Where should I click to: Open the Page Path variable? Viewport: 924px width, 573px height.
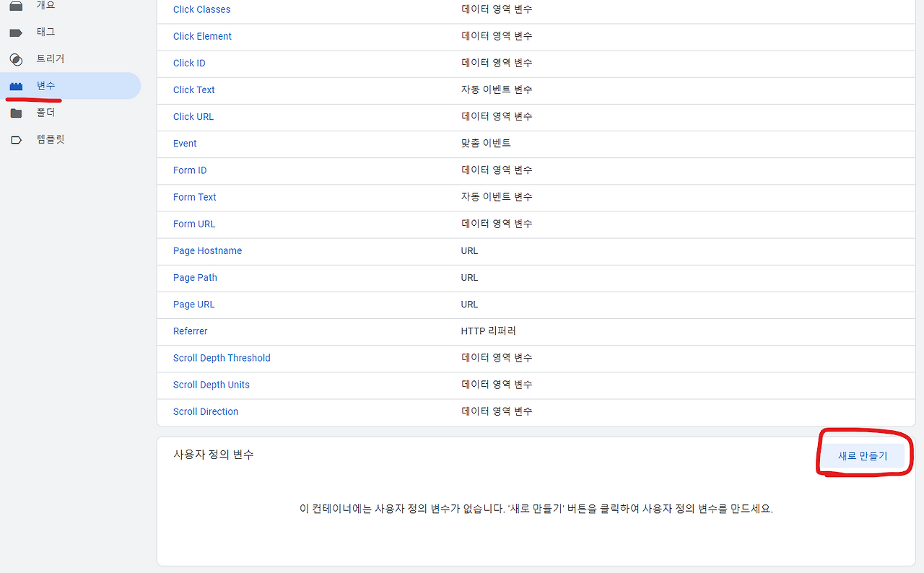coord(195,277)
